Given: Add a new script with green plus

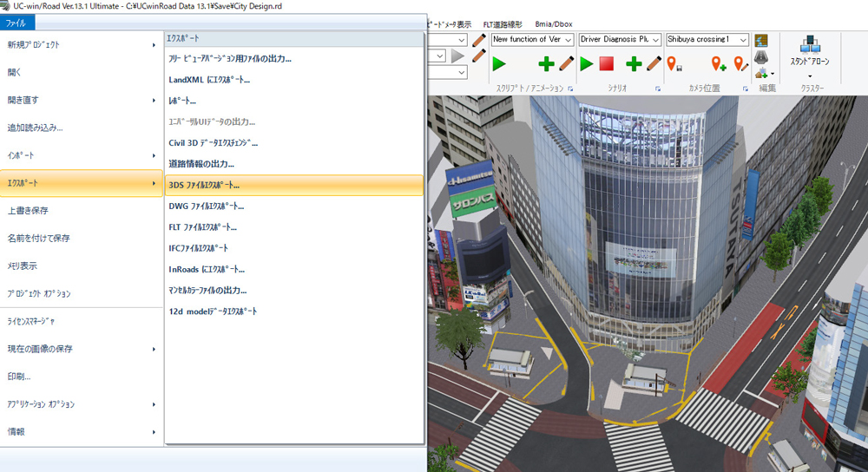Looking at the screenshot, I should [546, 63].
